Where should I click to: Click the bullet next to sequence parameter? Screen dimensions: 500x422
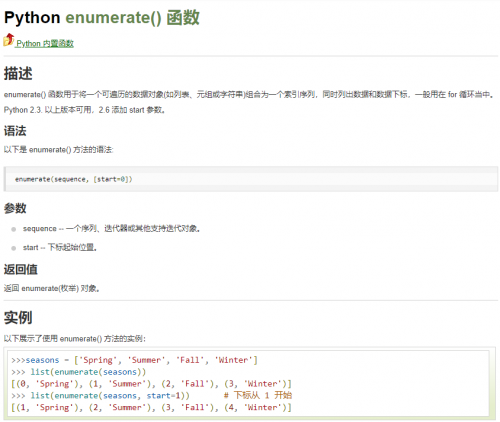[x=14, y=229]
